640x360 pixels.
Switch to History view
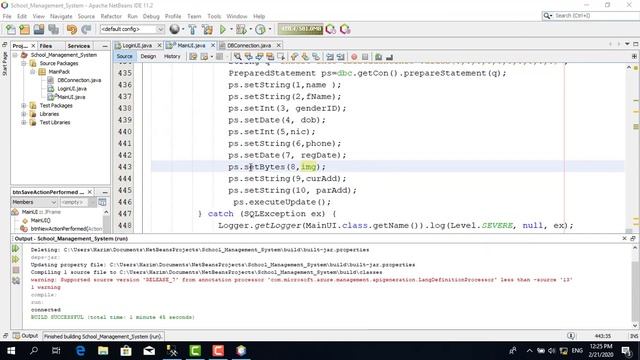tap(172, 57)
